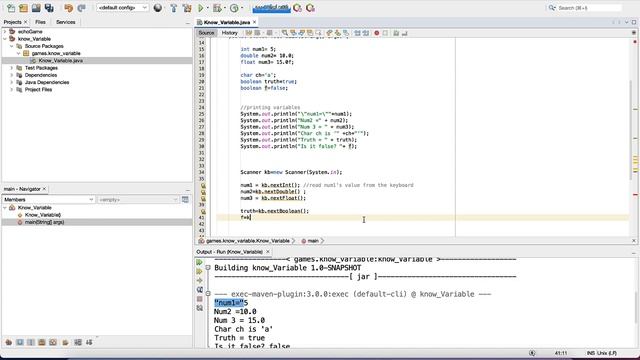Open the Profile Project dropdown arrow
The width and height of the screenshot is (640, 360).
242,8
